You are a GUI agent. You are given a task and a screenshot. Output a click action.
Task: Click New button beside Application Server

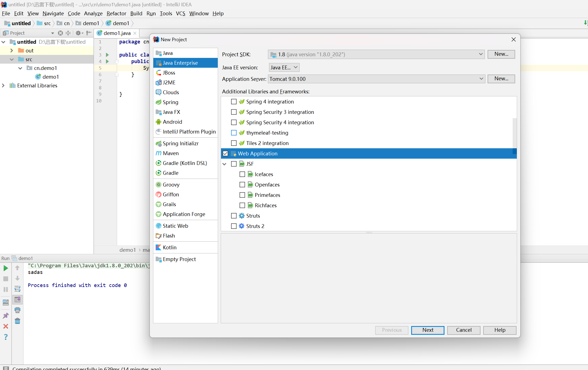(501, 79)
